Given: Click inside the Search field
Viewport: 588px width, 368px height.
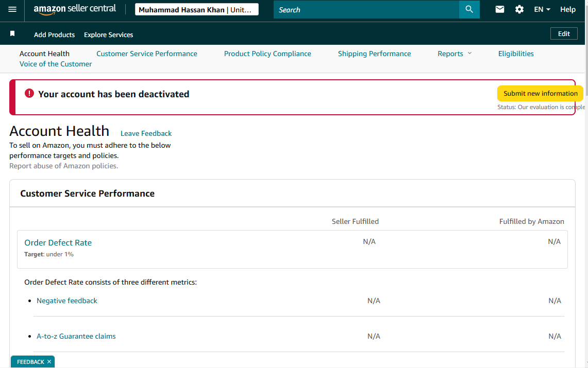Looking at the screenshot, I should (x=366, y=10).
